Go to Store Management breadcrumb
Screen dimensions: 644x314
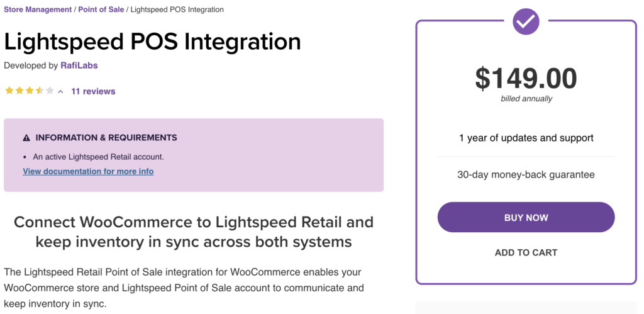pos(38,9)
